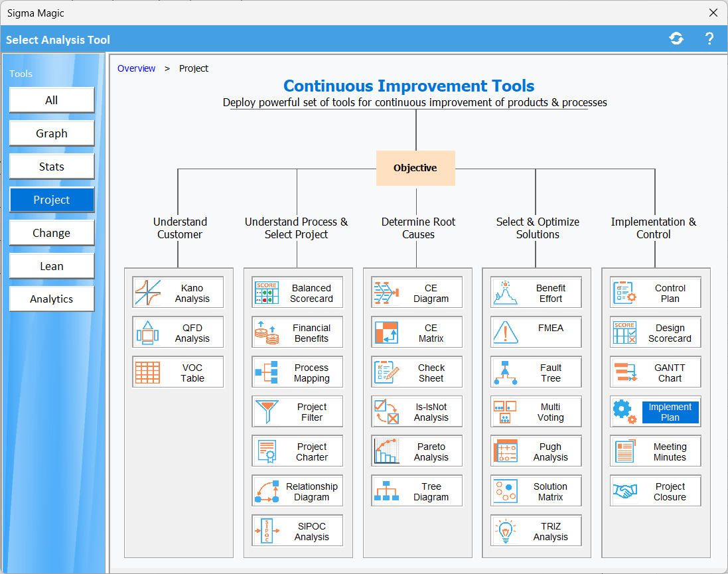728x574 pixels.
Task: Click the Project Closure handshake icon
Action: click(624, 492)
